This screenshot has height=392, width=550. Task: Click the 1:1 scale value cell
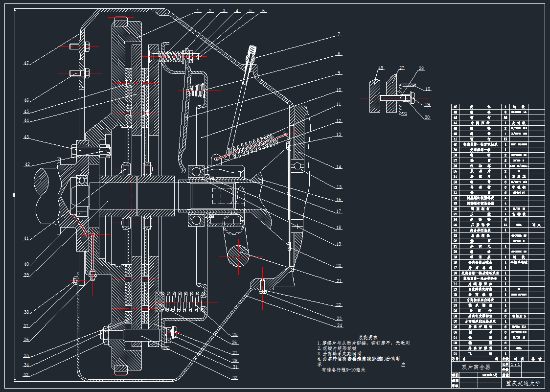click(516, 364)
